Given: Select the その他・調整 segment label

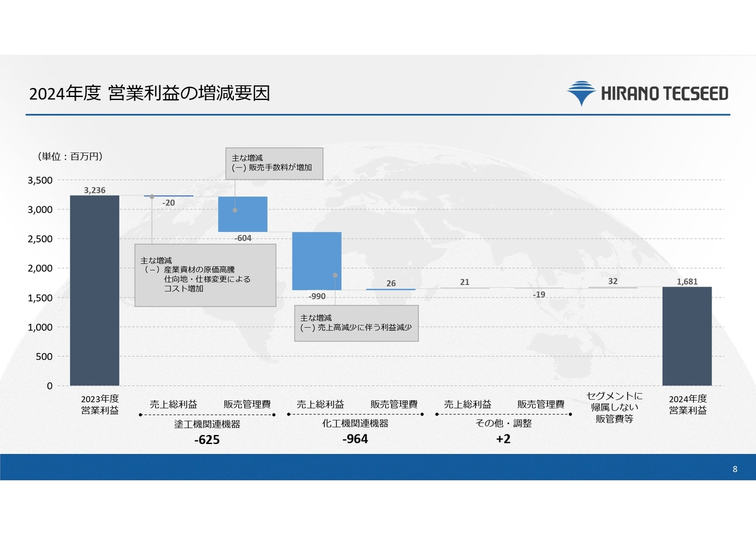Looking at the screenshot, I should tap(503, 424).
